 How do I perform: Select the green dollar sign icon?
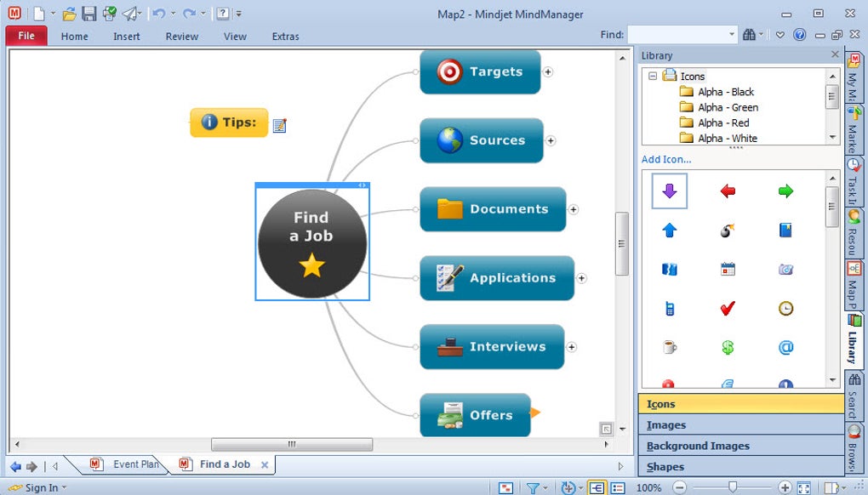(728, 347)
